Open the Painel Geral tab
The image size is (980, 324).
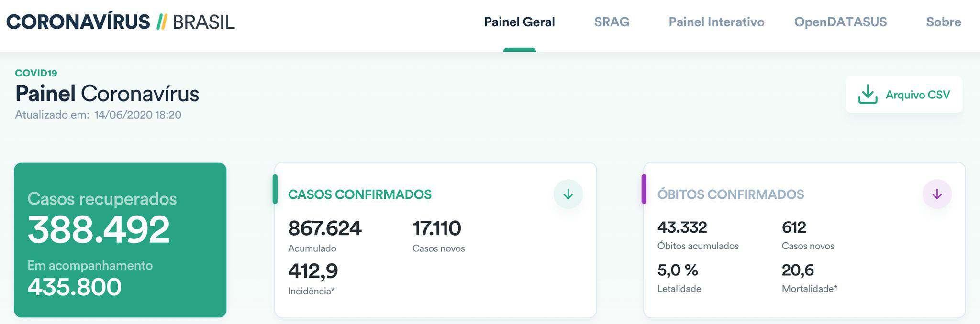(519, 22)
